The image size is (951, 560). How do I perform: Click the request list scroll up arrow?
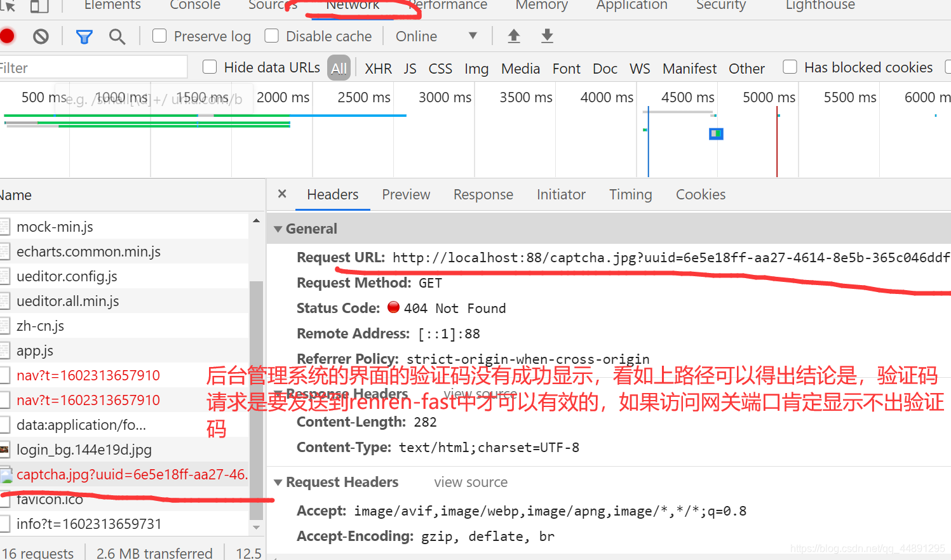[256, 221]
